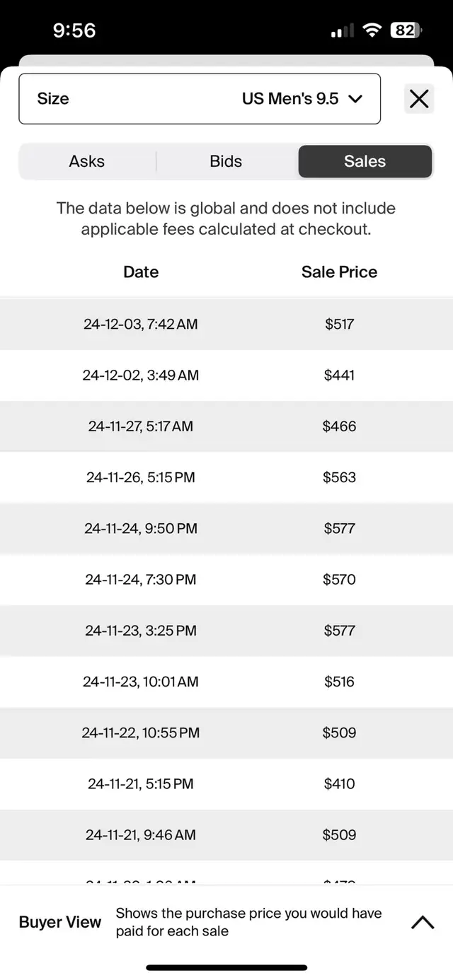
Task: Switch to the Asks tab
Action: pyautogui.click(x=87, y=161)
